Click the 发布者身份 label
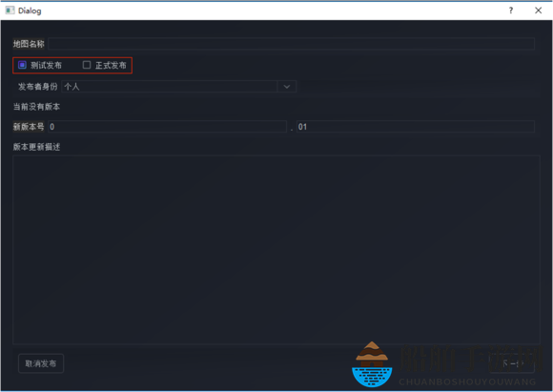Screen dimensions: 553x392 [38, 87]
